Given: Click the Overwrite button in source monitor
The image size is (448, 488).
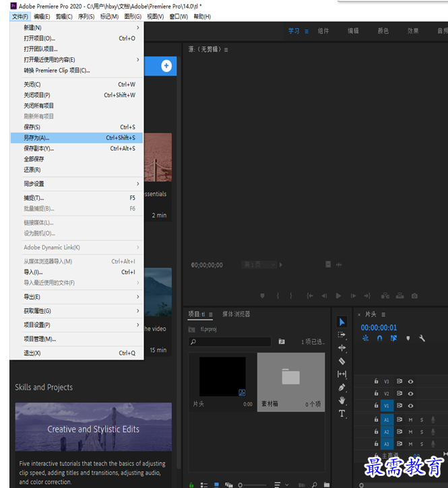Looking at the screenshot, I should click(399, 295).
